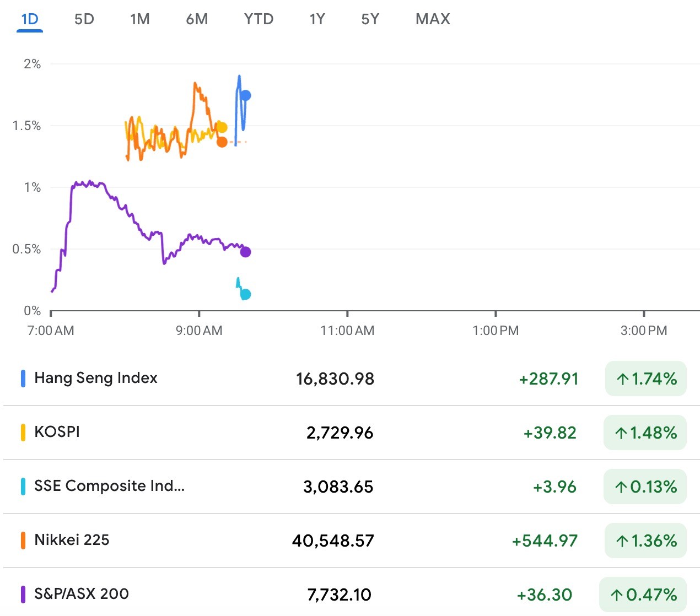Click the orange Nikkei 225 color marker
The width and height of the screenshot is (700, 616).
pos(23,541)
